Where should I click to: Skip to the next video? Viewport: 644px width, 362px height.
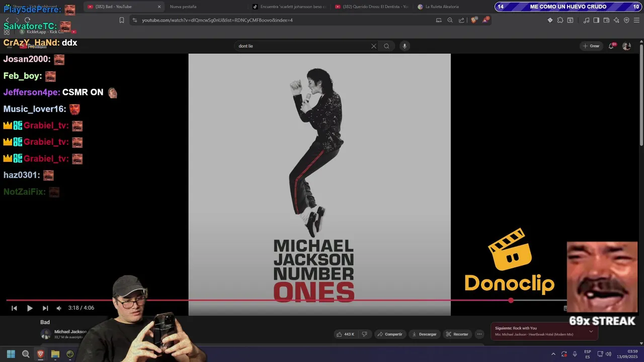pos(45,308)
